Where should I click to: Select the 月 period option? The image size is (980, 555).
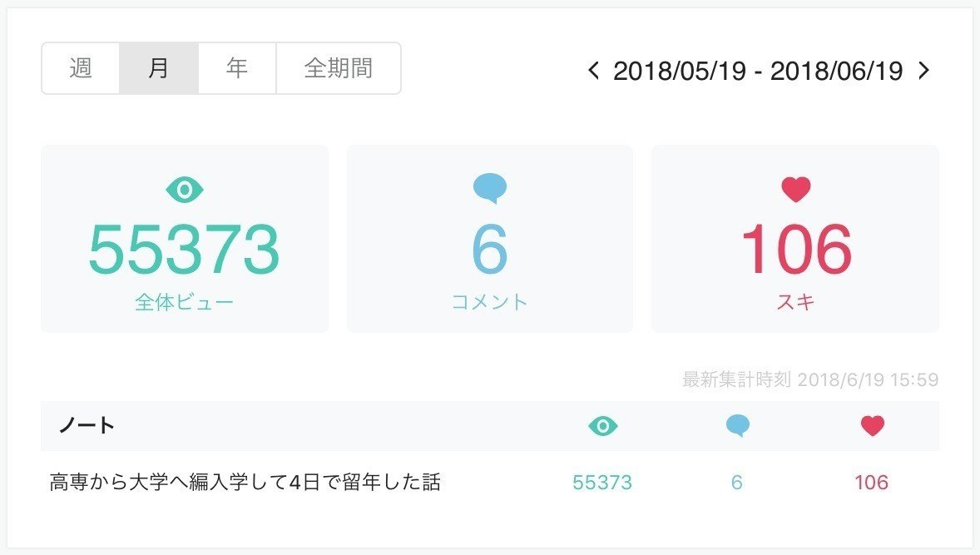click(x=158, y=68)
